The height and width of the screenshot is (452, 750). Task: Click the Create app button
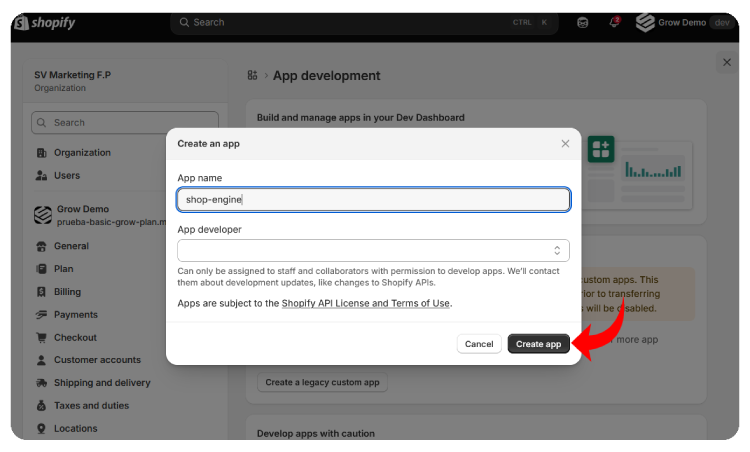[x=538, y=344]
